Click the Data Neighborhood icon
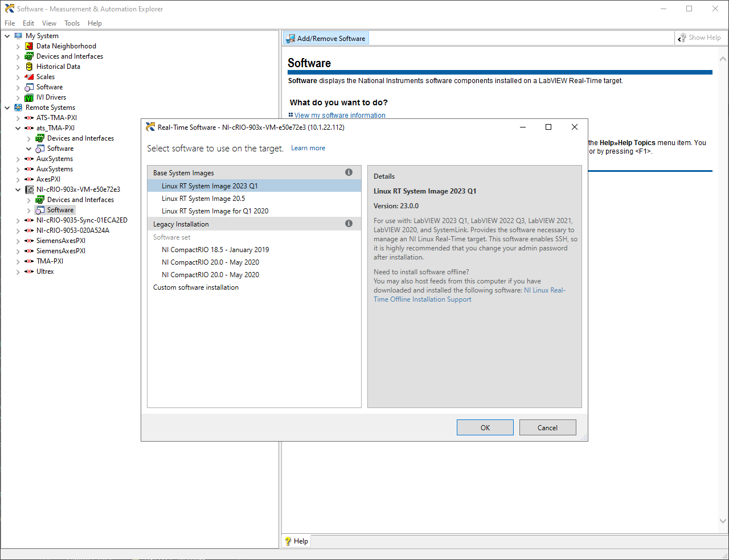Screen dimensions: 729x560 [29, 46]
